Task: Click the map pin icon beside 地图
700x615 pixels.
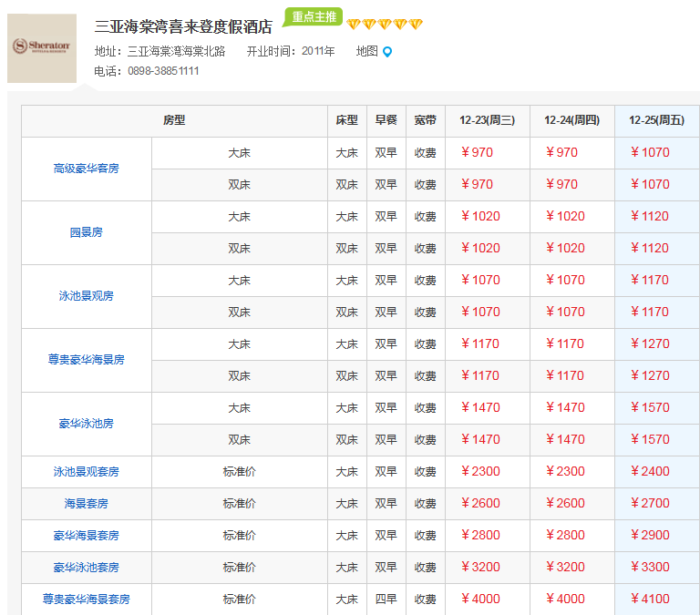Action: point(387,52)
